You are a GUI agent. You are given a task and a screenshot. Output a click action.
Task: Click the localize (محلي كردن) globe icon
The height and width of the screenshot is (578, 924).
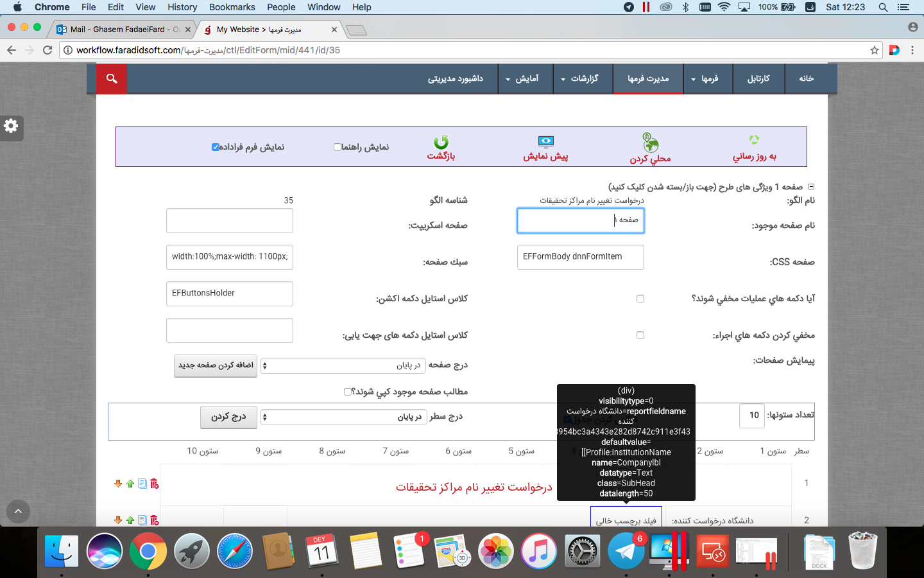(x=650, y=142)
